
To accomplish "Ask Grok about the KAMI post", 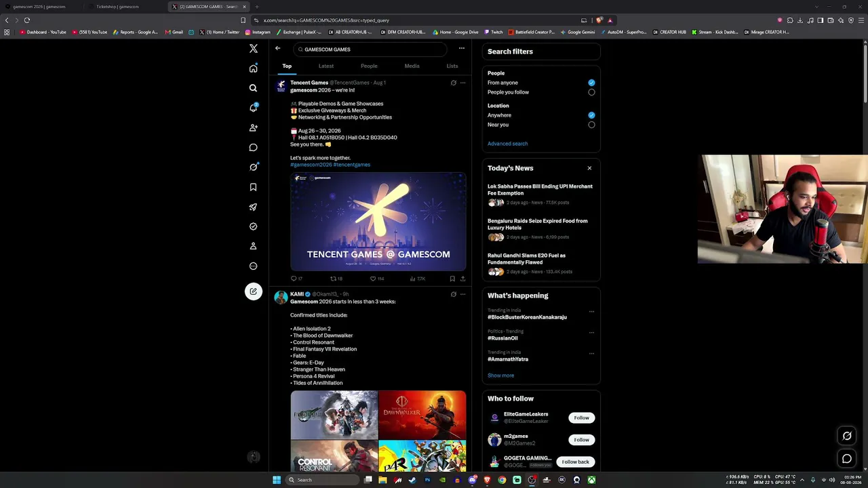I will pos(454,294).
